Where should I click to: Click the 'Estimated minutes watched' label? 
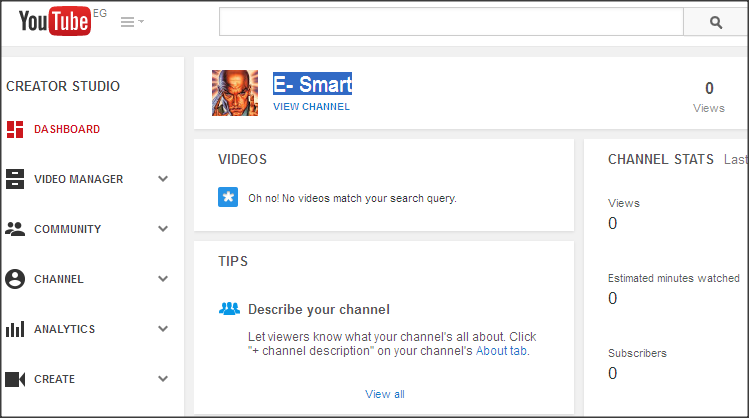674,278
